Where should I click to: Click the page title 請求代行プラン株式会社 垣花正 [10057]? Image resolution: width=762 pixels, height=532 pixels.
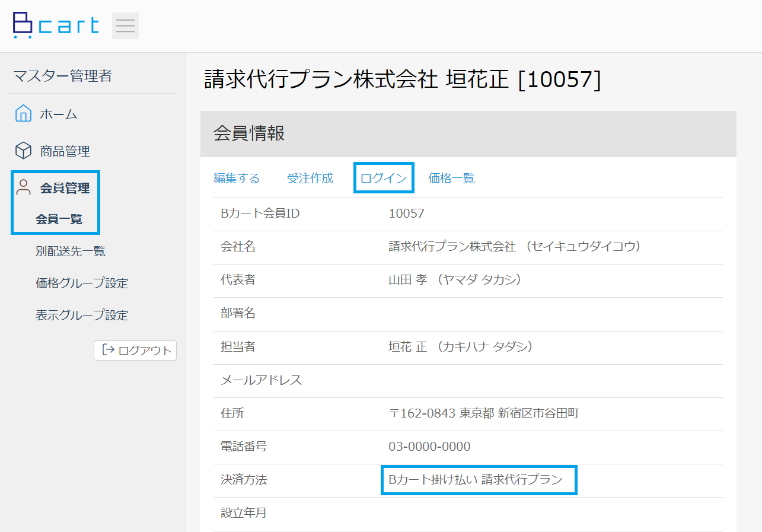[x=403, y=79]
